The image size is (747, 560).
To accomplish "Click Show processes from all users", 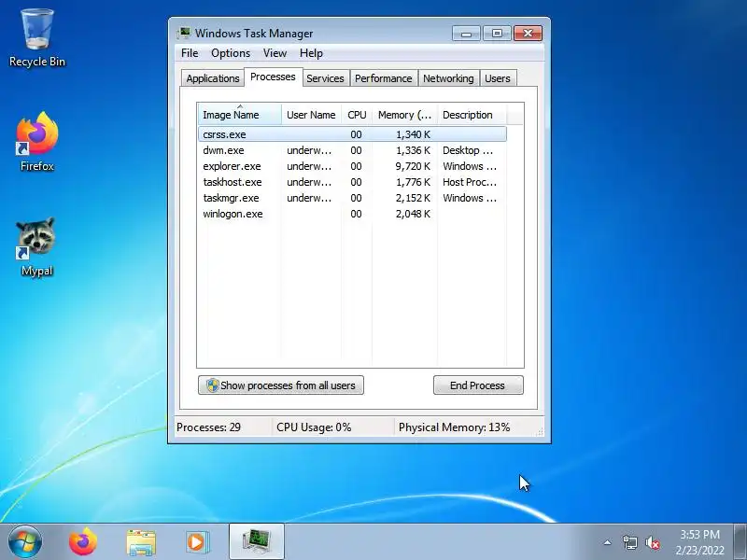I will pyautogui.click(x=281, y=385).
